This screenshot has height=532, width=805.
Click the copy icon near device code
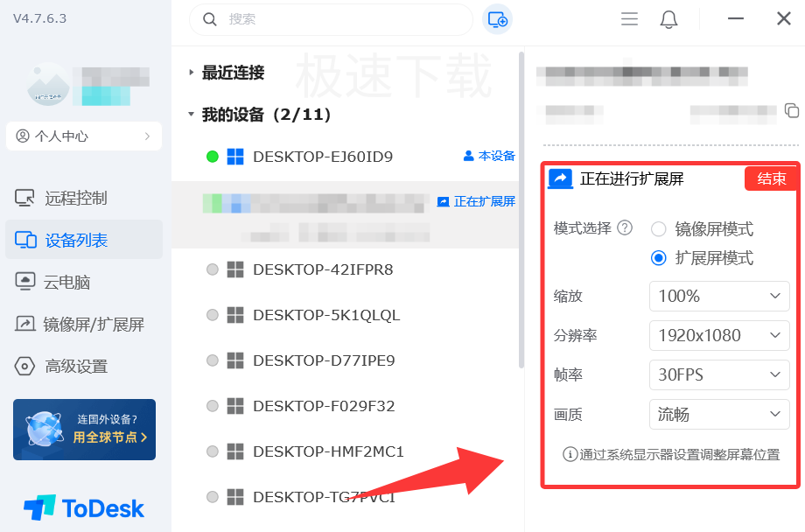[792, 110]
